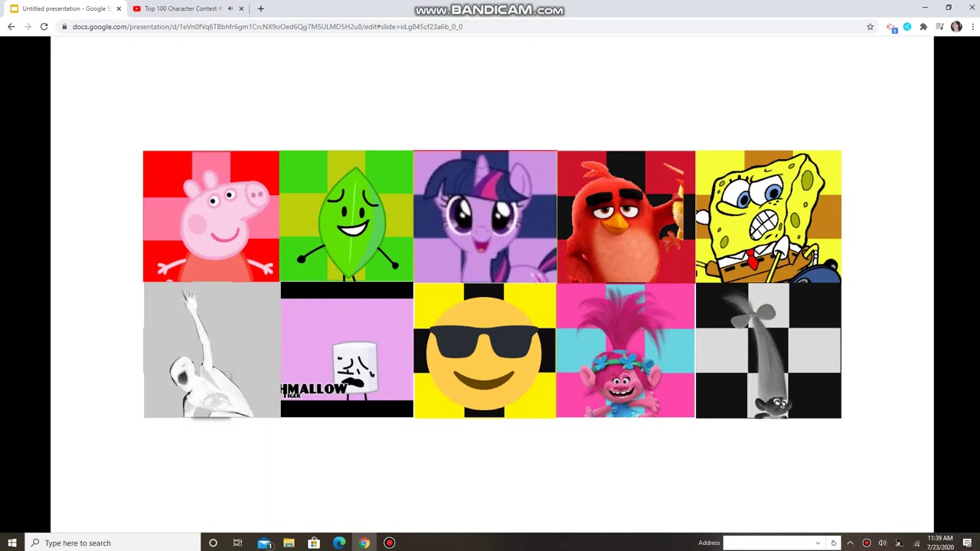Open the Chrome three-dot menu
980x551 pixels.
coord(972,27)
